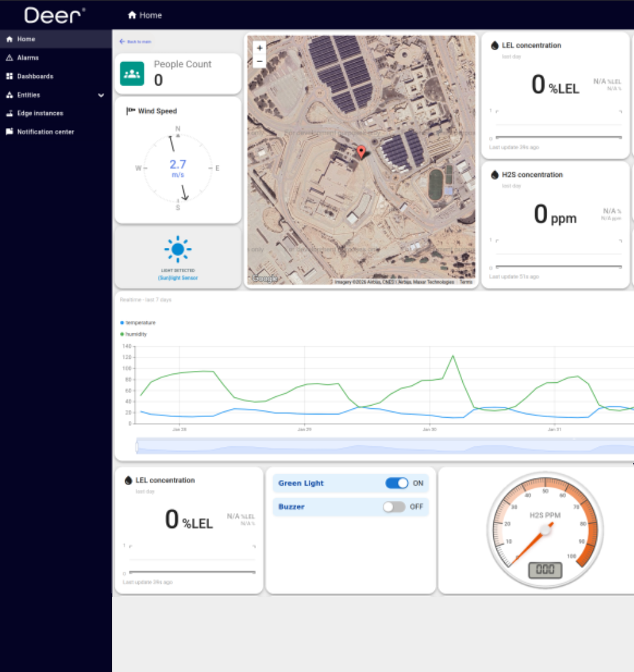Click the blue sunlight sensor sun icon
634x672 pixels.
point(178,249)
